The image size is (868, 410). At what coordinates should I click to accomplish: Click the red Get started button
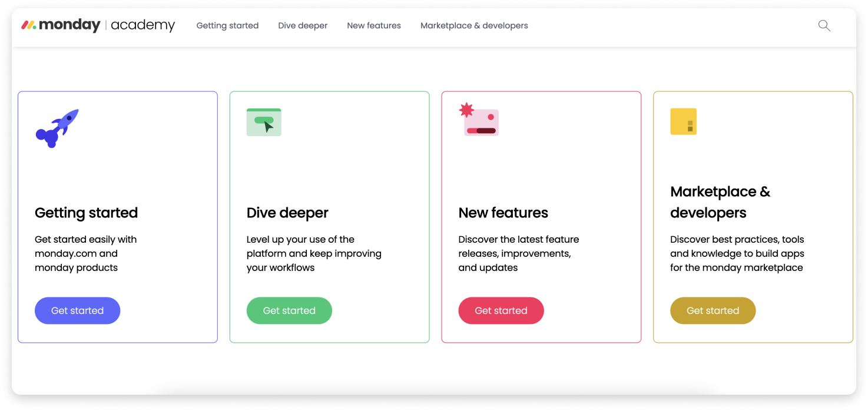tap(501, 310)
